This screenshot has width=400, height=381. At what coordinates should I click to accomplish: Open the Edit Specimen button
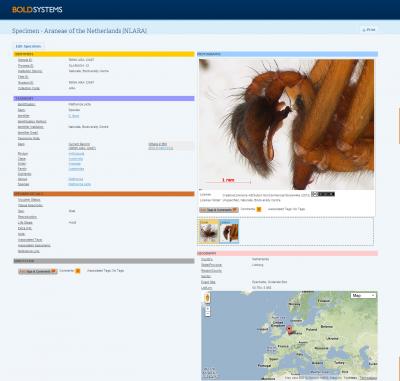coord(28,46)
